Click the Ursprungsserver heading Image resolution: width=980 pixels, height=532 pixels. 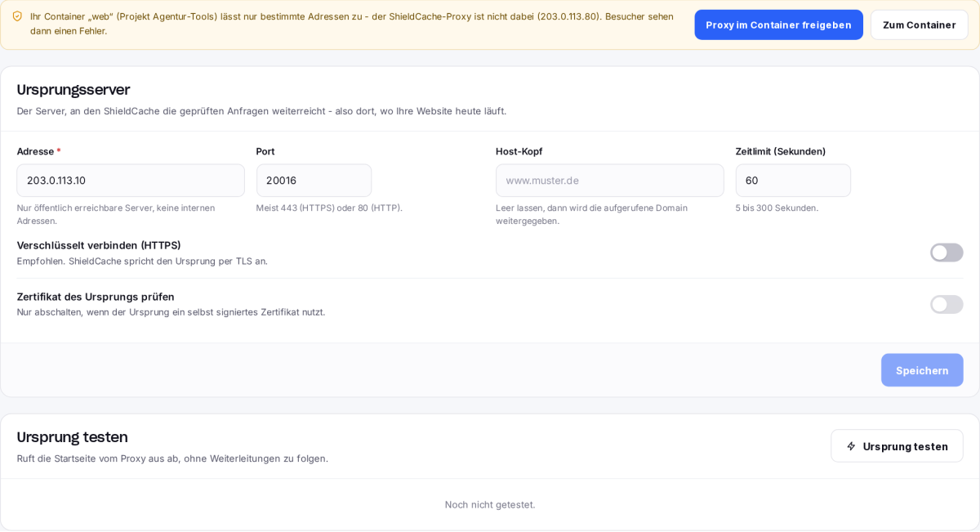coord(73,90)
